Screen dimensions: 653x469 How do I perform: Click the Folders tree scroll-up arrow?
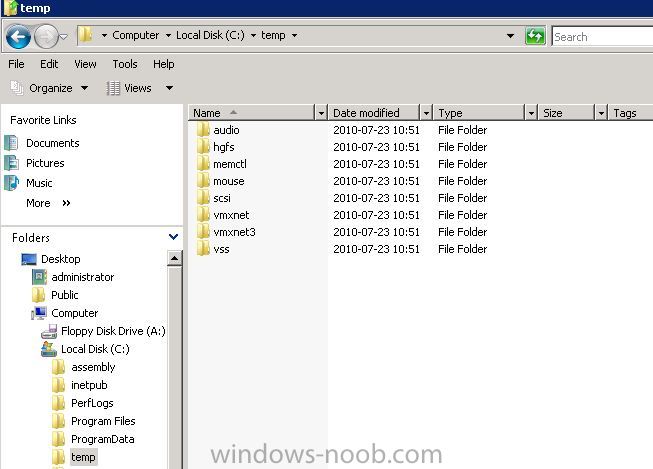pos(174,258)
